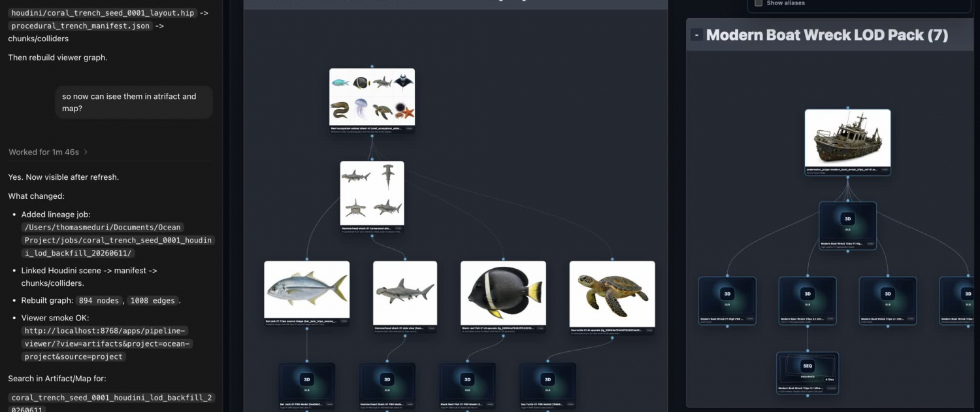Click the user message about artifact and map

click(x=134, y=102)
